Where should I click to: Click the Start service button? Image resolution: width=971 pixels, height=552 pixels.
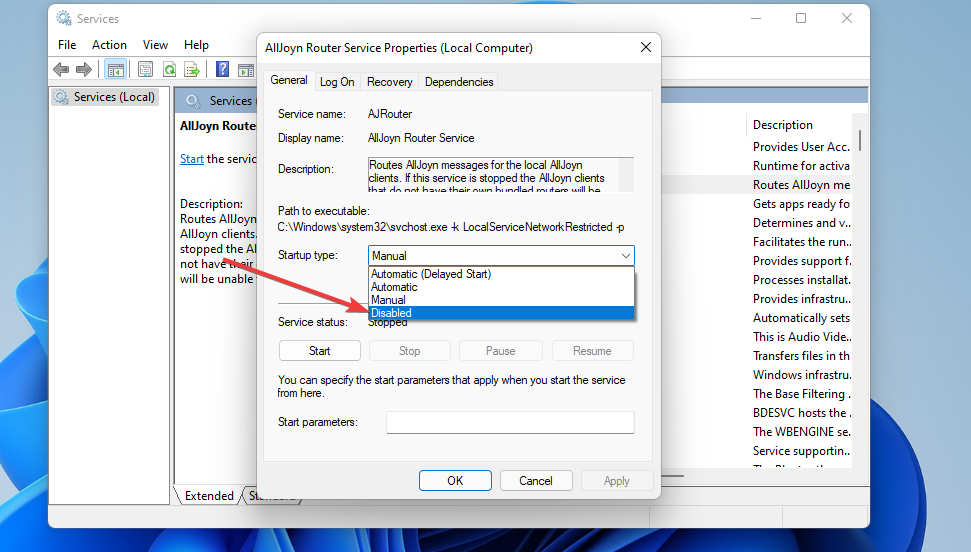(320, 351)
